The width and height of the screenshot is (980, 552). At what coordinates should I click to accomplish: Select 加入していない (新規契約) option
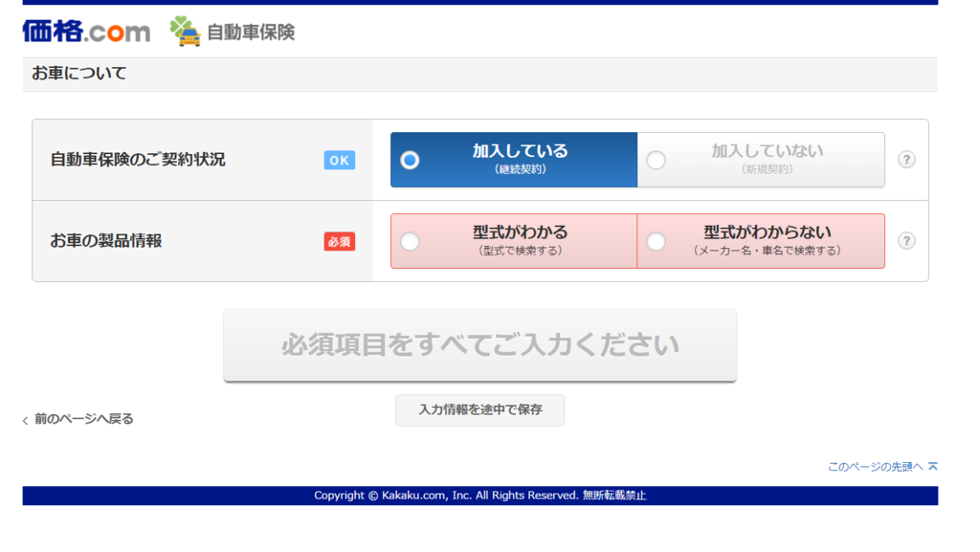tap(761, 160)
